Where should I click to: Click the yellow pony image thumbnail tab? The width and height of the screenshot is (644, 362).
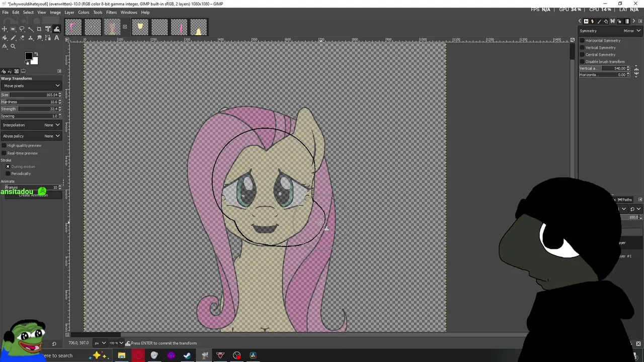click(140, 27)
